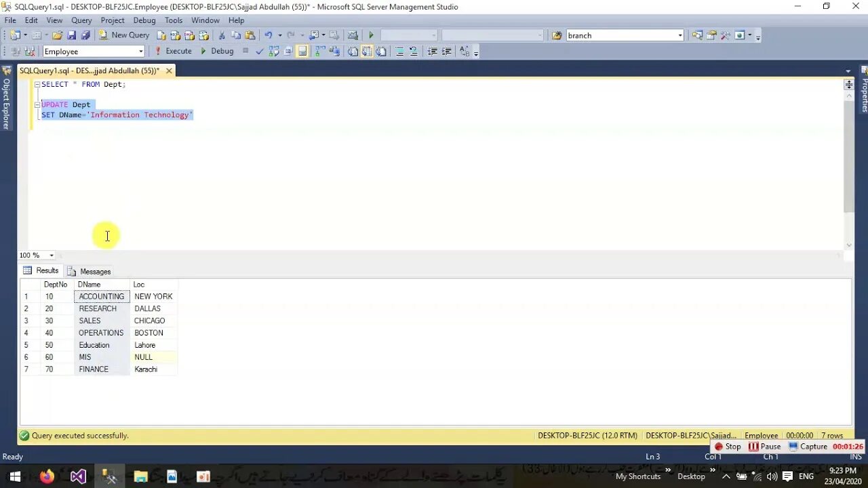This screenshot has width=868, height=488.
Task: Open the Query menu
Action: point(81,20)
